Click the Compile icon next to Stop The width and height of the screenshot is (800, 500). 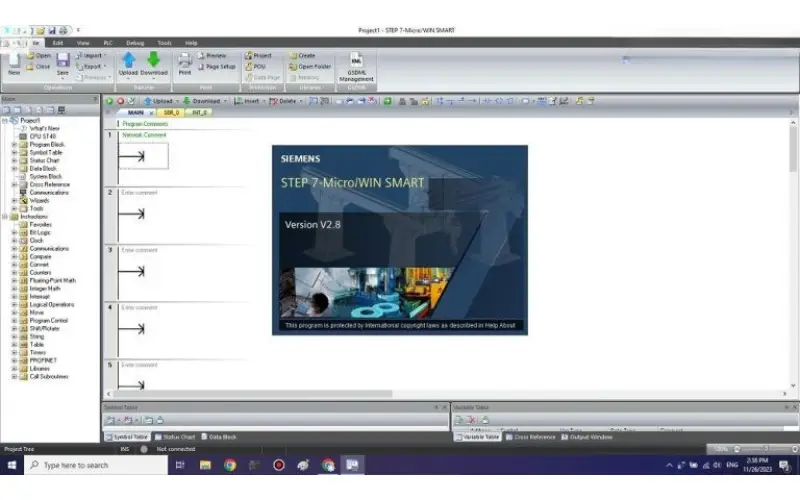[131, 101]
